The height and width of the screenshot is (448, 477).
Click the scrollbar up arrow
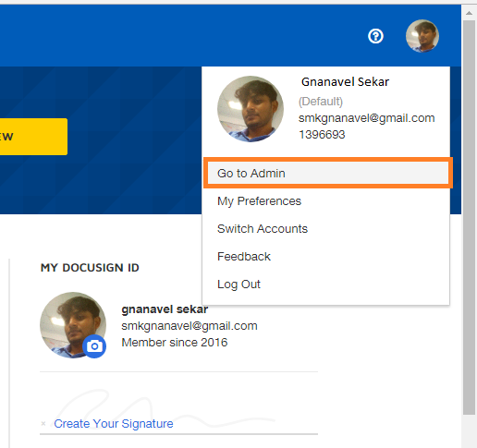click(x=469, y=13)
